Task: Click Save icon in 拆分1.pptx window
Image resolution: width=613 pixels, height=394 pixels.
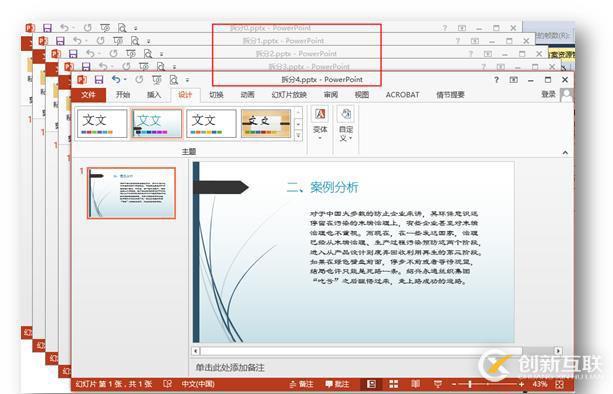Action: pos(60,41)
